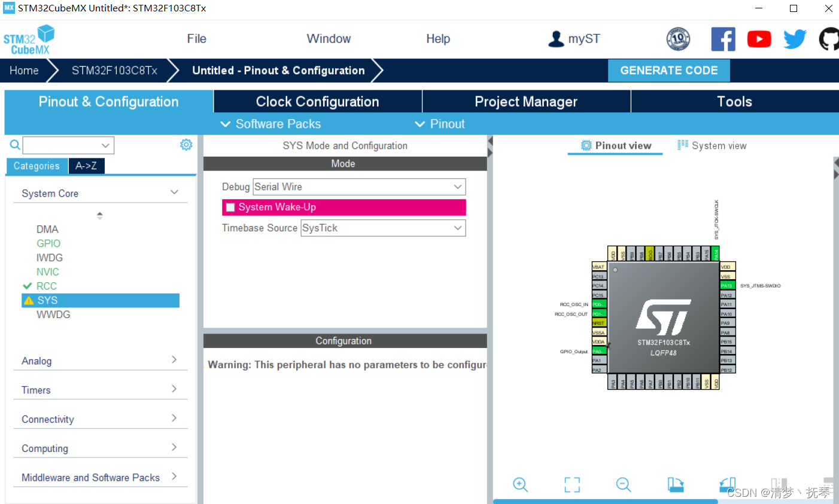Open the File menu
The height and width of the screenshot is (504, 839).
(196, 39)
